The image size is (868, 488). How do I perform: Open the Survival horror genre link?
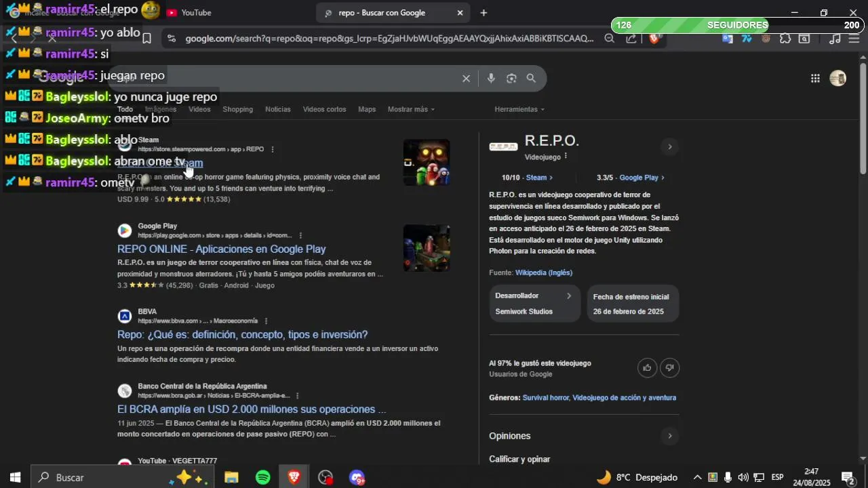tap(546, 398)
